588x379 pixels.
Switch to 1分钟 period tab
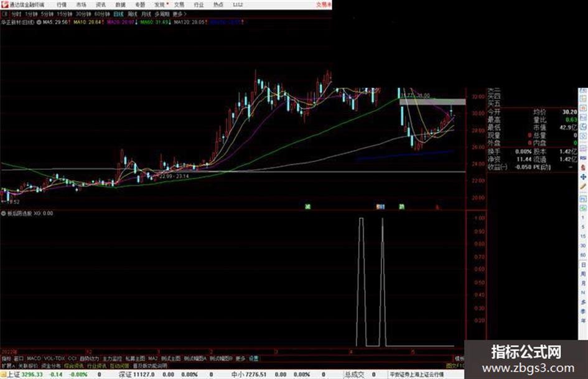click(31, 14)
